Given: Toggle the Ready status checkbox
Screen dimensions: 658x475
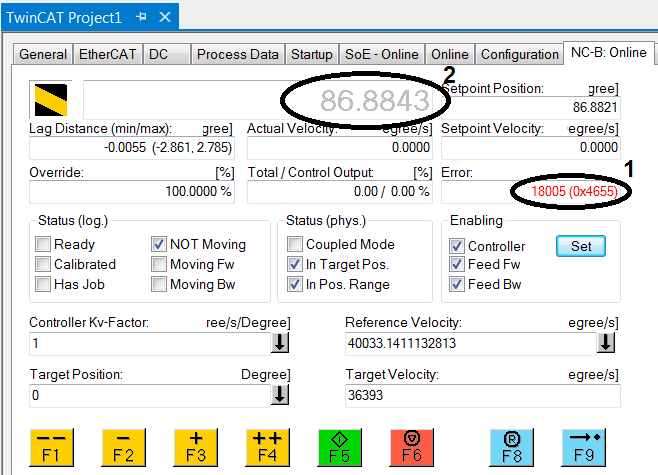Looking at the screenshot, I should pos(43,244).
